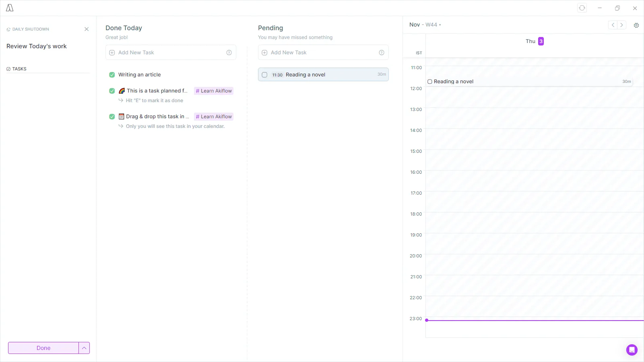Click Learn Akiflow tag on planned task
This screenshot has width=644, height=362.
click(x=214, y=91)
